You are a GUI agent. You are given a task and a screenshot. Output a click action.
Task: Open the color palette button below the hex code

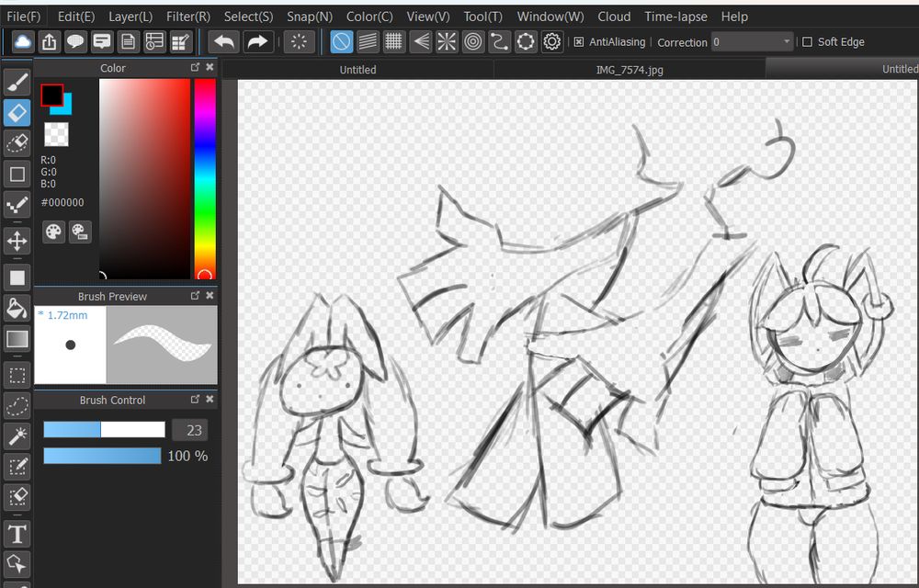(54, 232)
